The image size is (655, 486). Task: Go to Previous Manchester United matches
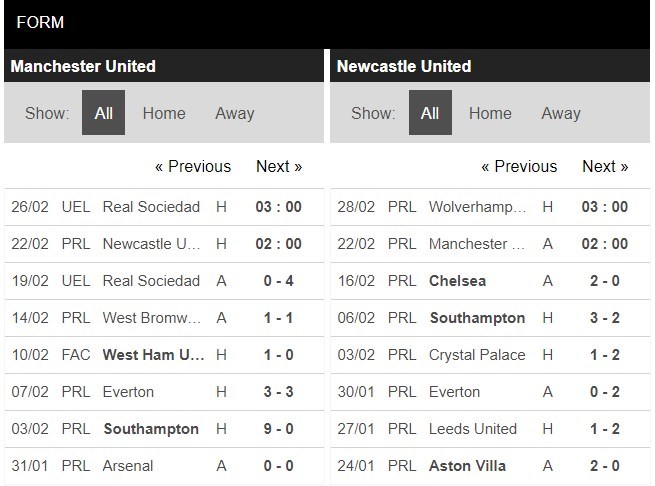coord(193,167)
